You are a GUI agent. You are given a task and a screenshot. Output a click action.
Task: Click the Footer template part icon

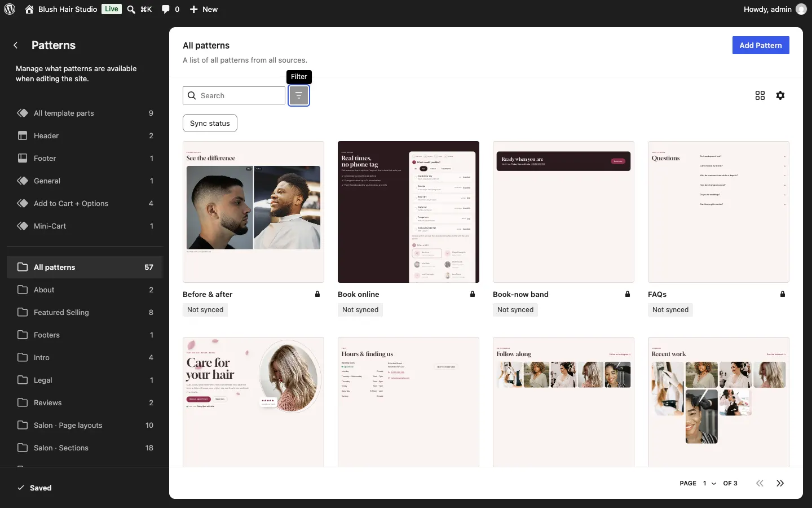click(23, 158)
